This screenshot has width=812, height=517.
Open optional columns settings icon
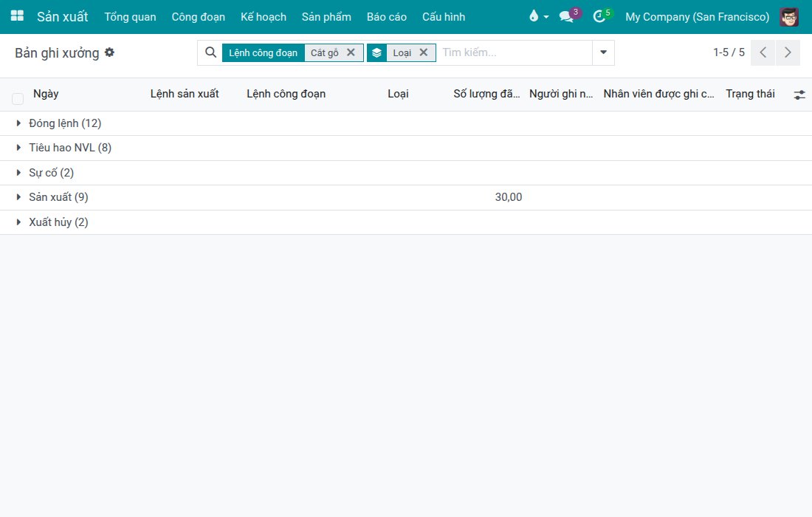[799, 95]
